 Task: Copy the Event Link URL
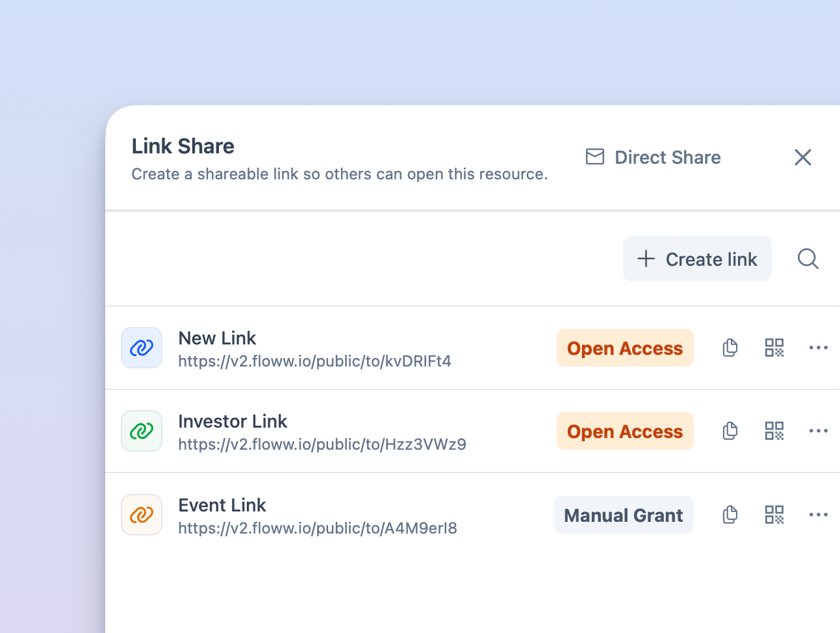(x=730, y=515)
